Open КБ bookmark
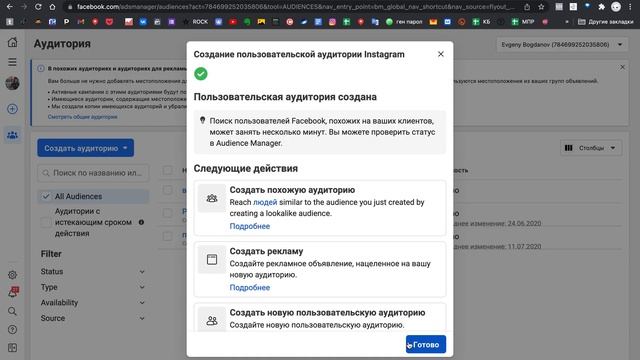Viewport: 640px width, 360px height. [481, 22]
